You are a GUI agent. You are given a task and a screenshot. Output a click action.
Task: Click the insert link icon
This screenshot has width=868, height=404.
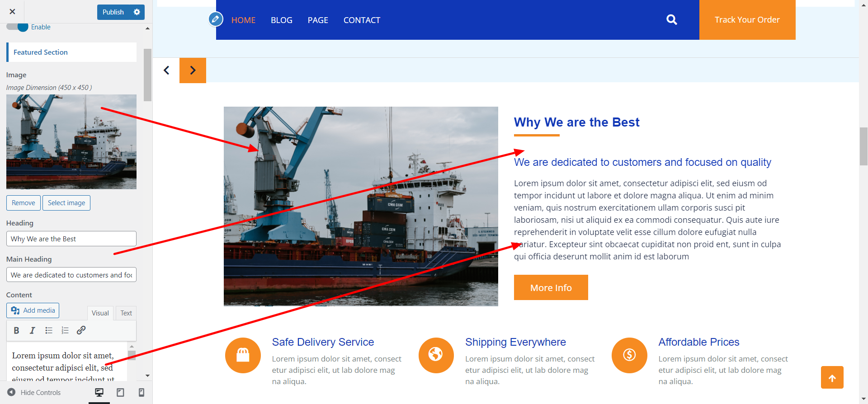(x=81, y=330)
